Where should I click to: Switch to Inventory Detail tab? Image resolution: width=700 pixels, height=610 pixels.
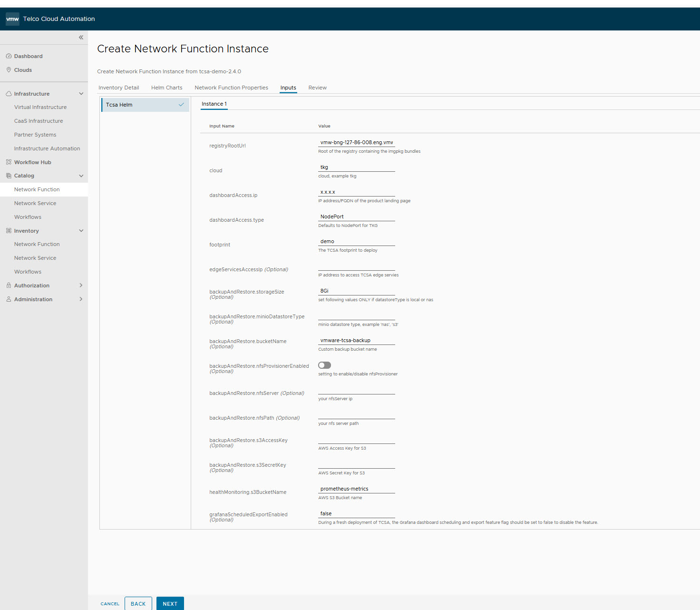119,88
